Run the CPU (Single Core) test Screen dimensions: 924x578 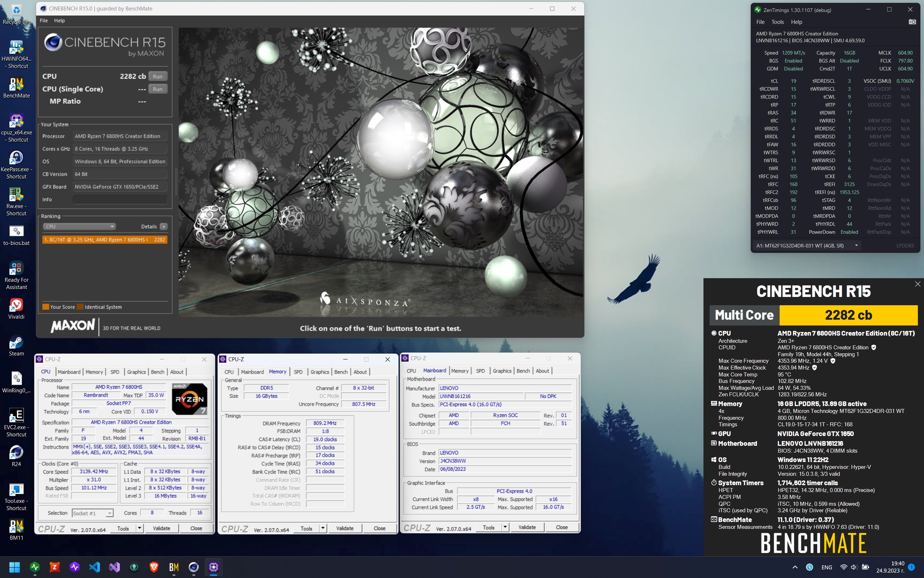(x=158, y=89)
